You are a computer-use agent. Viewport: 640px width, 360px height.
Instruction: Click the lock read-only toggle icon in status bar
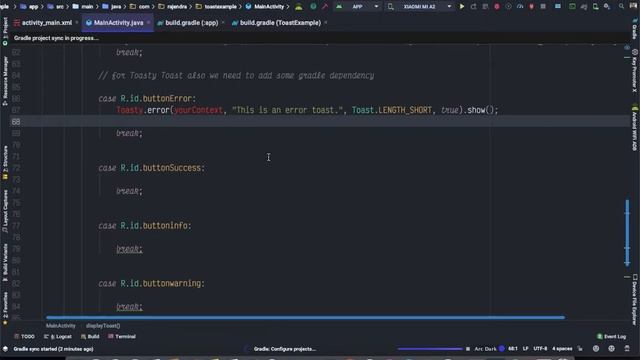pos(580,349)
